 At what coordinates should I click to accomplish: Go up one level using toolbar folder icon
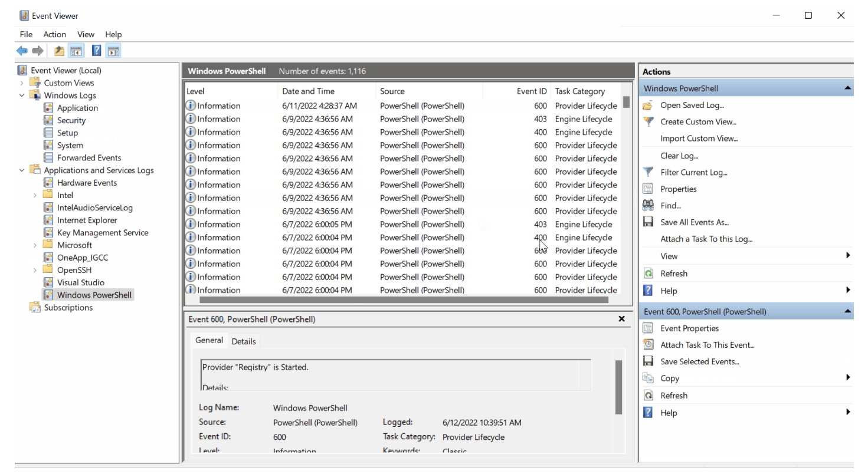pyautogui.click(x=59, y=51)
